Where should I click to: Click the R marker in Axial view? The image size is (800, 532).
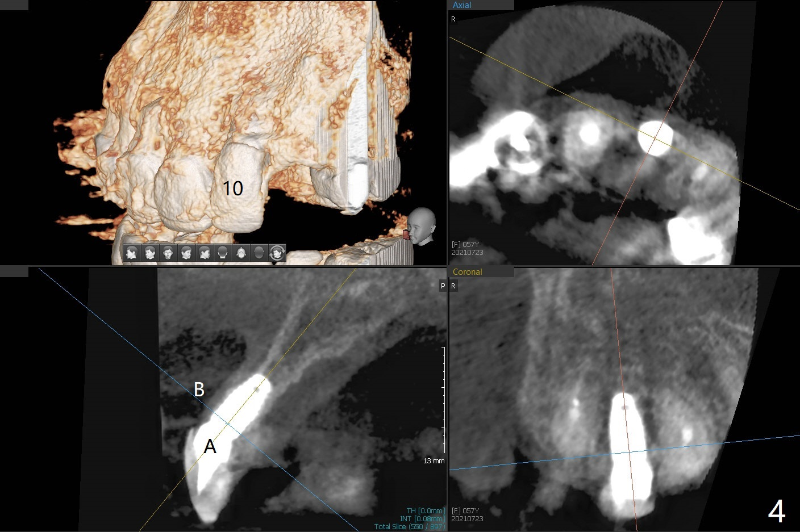coord(453,19)
